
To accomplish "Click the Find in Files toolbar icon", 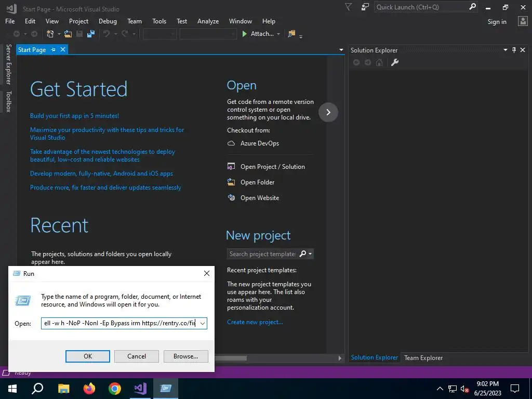I will [291, 34].
